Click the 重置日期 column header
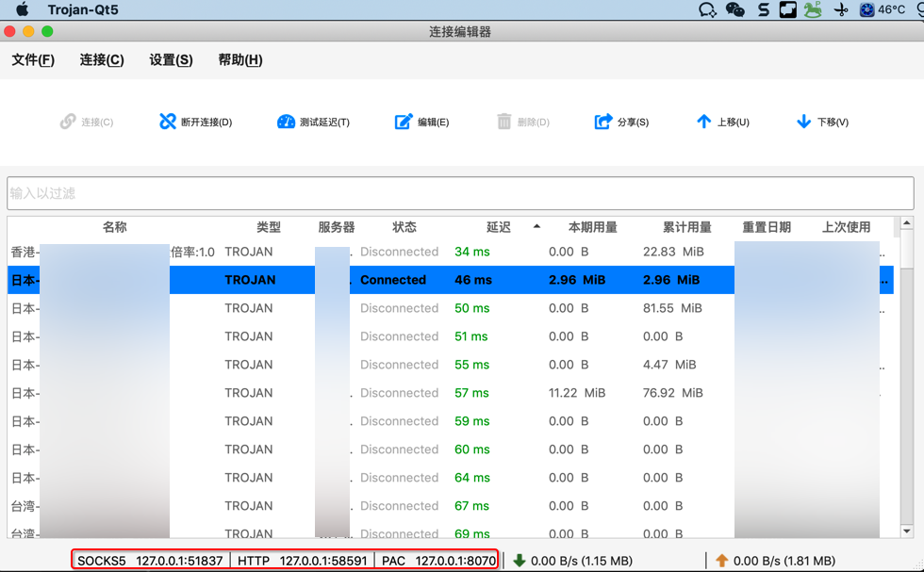924x572 pixels. (767, 227)
